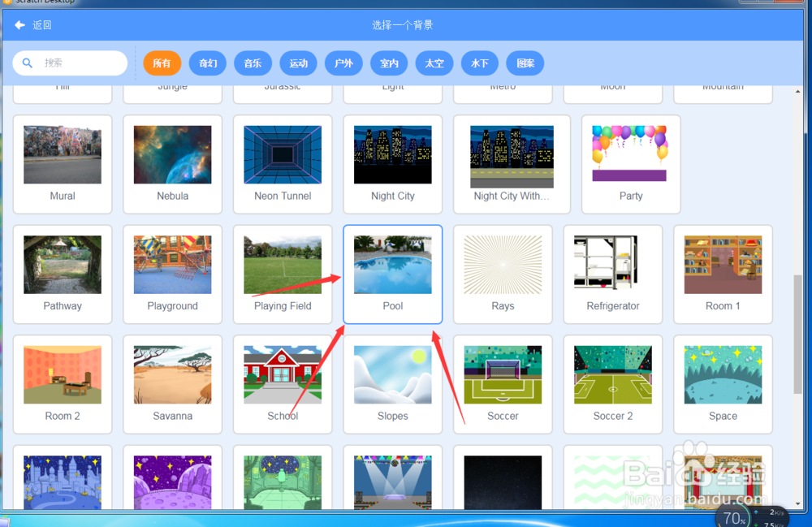Viewport: 812px width, 527px height.
Task: Filter backdrops by 水下 underwater
Action: [x=480, y=63]
